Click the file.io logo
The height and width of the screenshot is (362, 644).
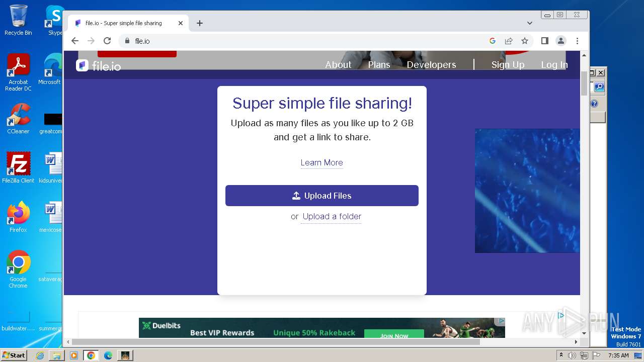[99, 65]
